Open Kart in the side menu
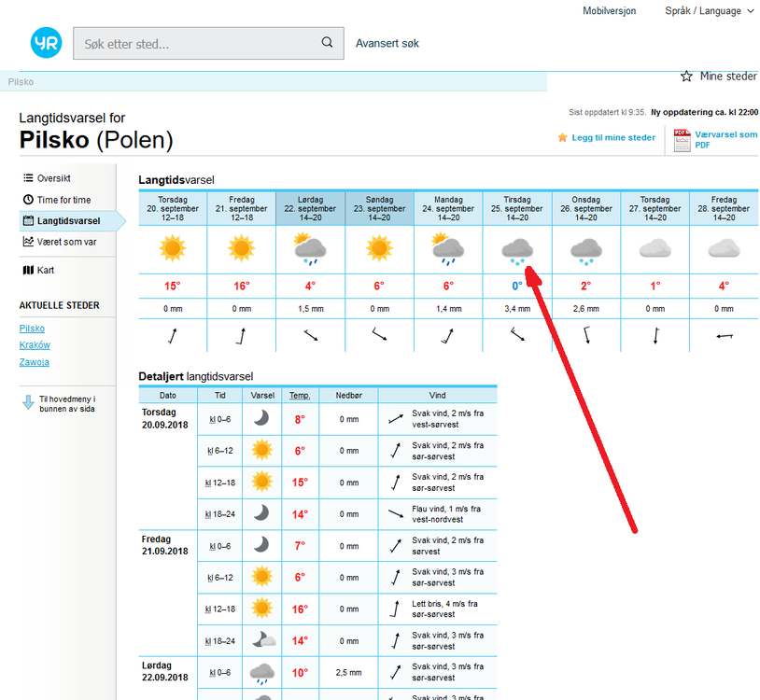This screenshot has height=700, width=760. pyautogui.click(x=46, y=271)
